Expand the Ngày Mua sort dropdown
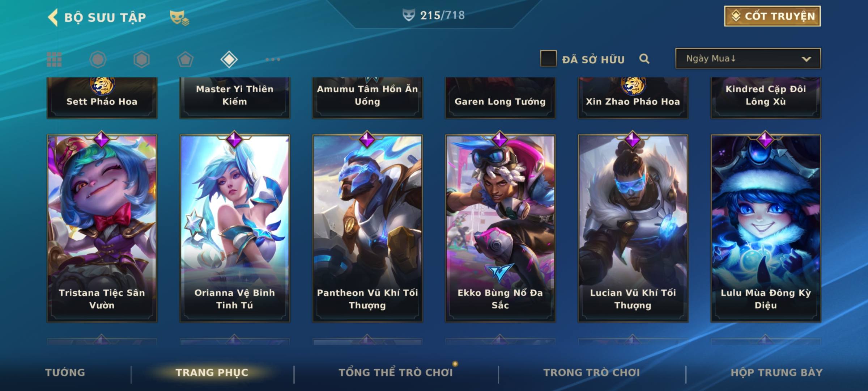Image resolution: width=868 pixels, height=391 pixels. tap(748, 58)
